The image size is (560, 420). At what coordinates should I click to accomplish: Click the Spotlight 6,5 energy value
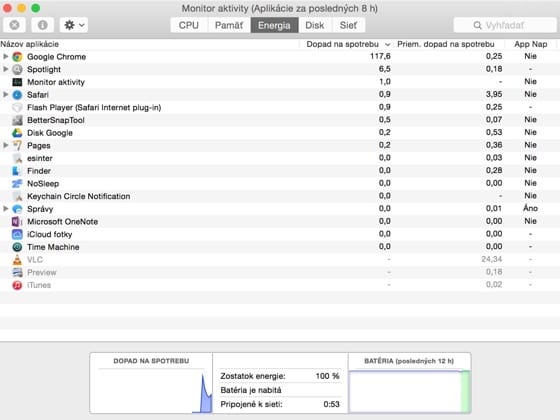click(385, 69)
